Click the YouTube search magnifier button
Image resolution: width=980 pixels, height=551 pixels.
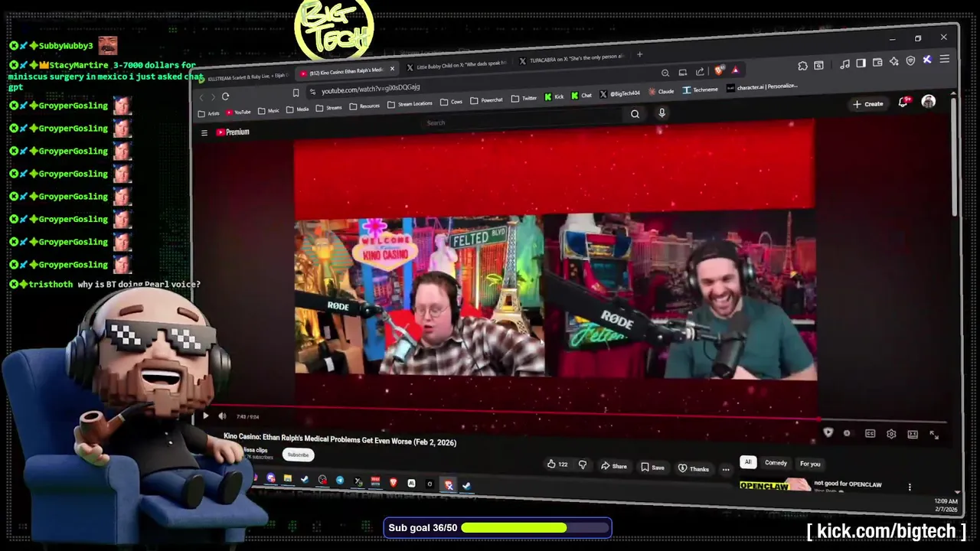click(x=635, y=114)
